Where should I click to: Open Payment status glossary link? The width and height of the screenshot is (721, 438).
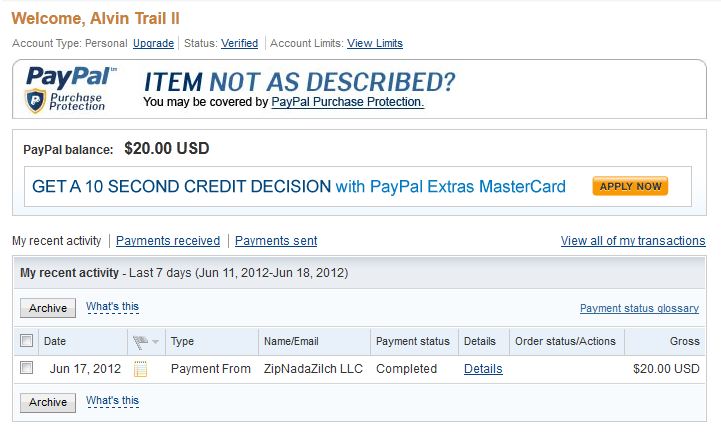pyautogui.click(x=639, y=308)
